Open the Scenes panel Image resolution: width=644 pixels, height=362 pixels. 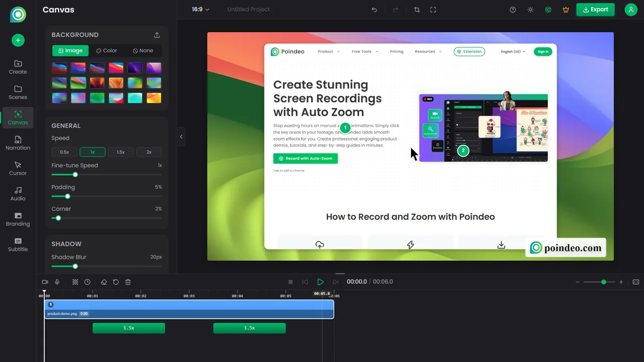[x=18, y=93]
